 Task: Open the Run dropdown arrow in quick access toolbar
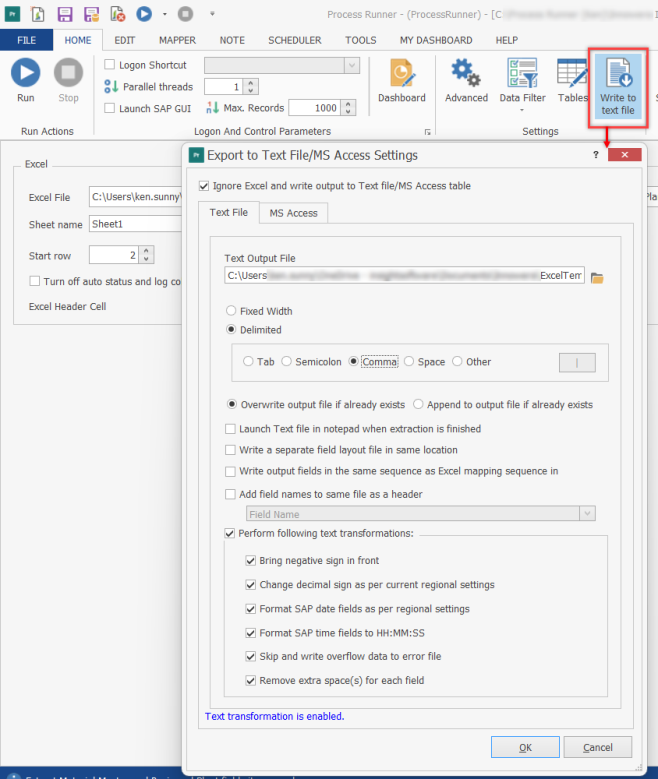pyautogui.click(x=165, y=14)
